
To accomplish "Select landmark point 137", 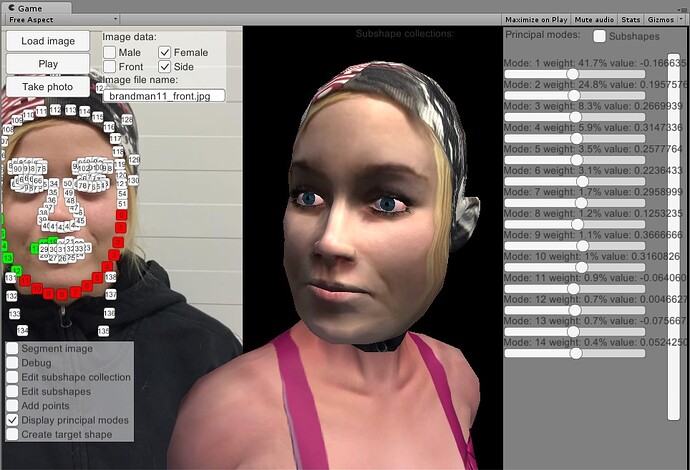I will 111,294.
